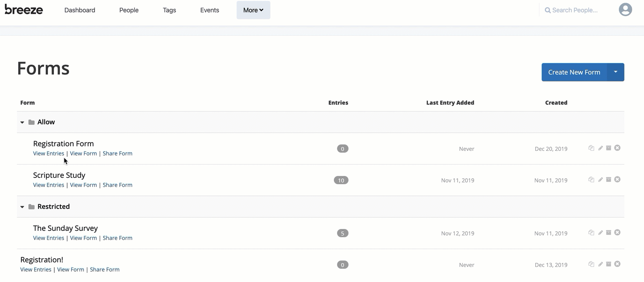Edit Registration! with pencil icon

600,264
